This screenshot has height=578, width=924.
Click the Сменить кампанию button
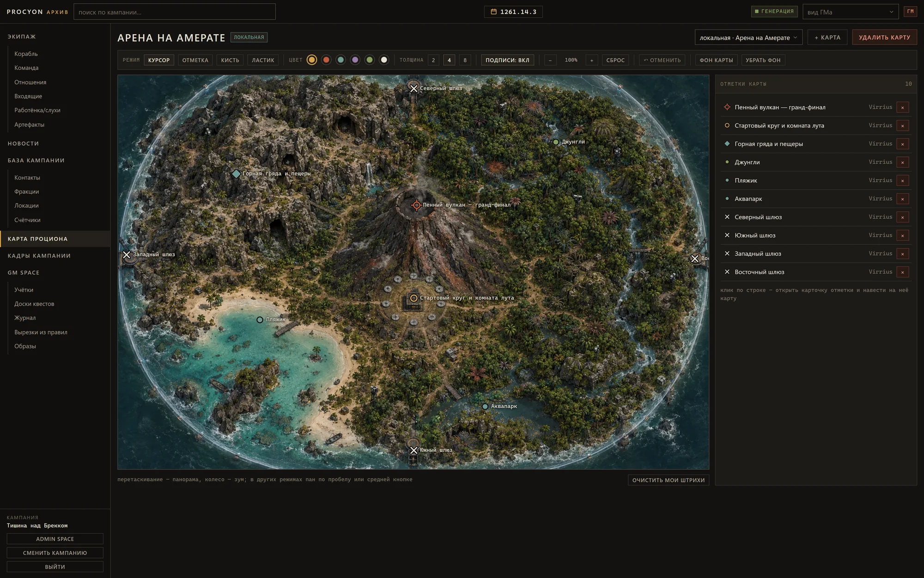coord(55,553)
